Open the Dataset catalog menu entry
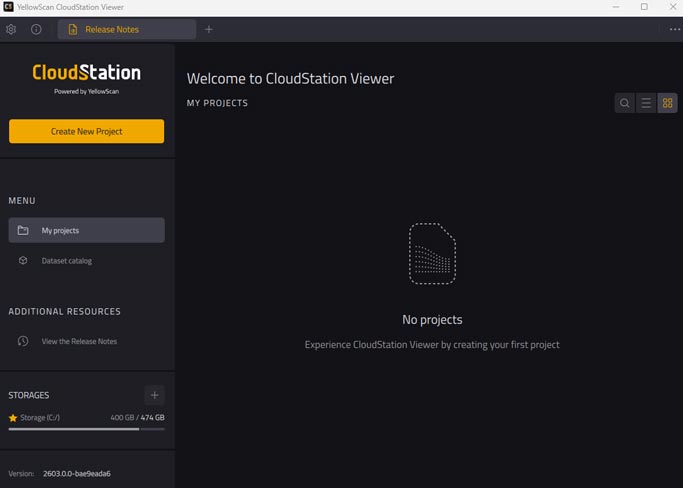 [66, 261]
